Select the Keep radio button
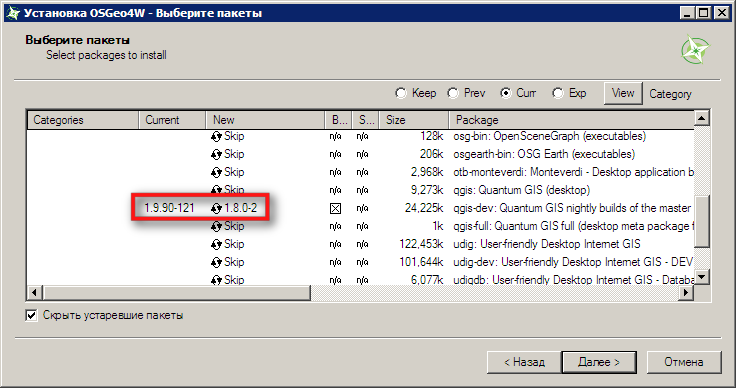The image size is (736, 388). click(x=401, y=93)
